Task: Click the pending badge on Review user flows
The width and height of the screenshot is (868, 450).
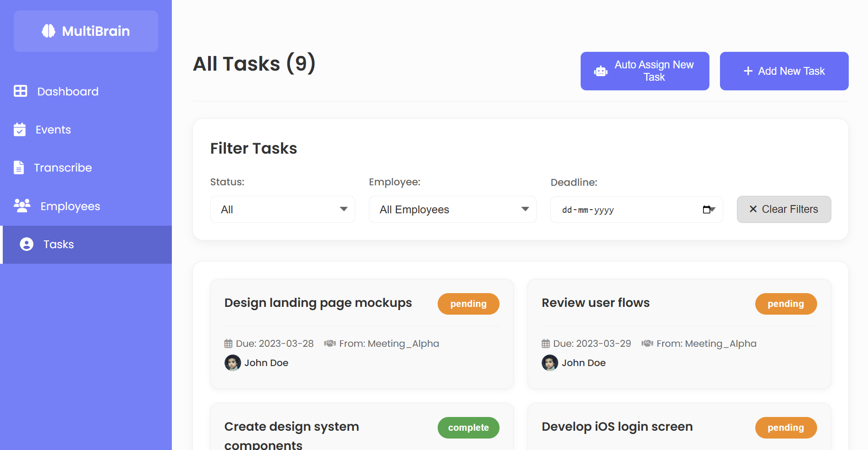Action: coord(786,304)
